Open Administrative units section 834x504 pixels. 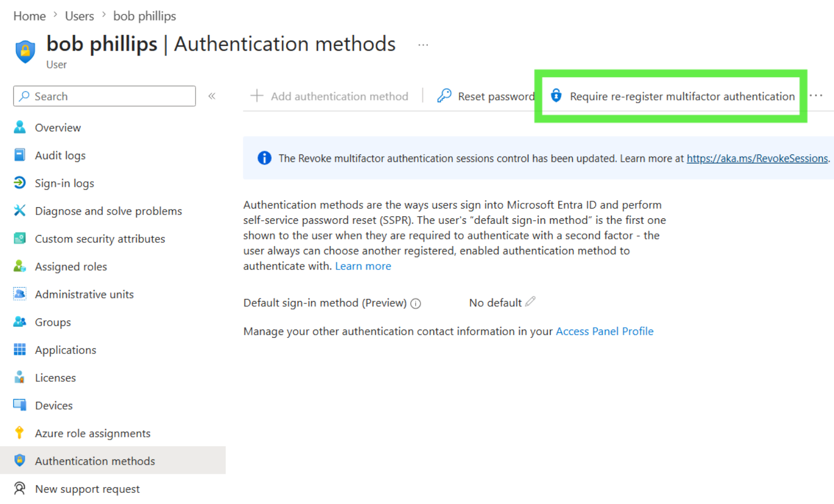pyautogui.click(x=84, y=295)
